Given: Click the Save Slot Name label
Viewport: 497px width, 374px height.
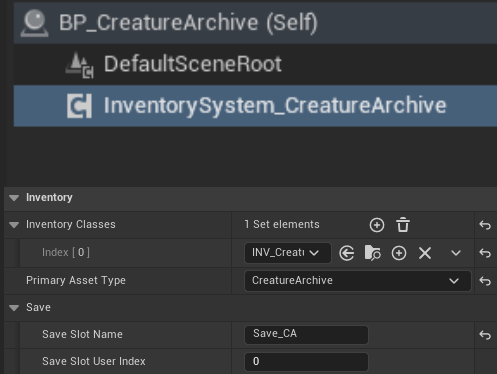Looking at the screenshot, I should (82, 334).
